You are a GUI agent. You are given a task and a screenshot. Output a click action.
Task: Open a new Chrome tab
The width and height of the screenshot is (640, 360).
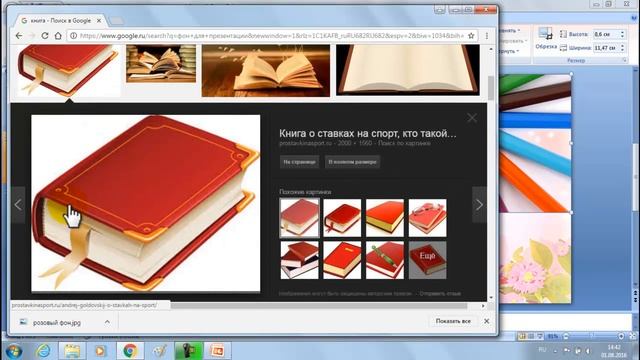coord(117,20)
